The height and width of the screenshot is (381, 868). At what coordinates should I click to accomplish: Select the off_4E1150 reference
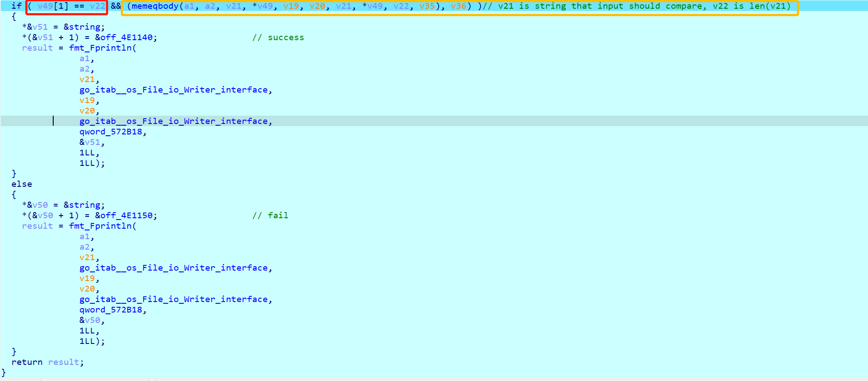click(126, 216)
